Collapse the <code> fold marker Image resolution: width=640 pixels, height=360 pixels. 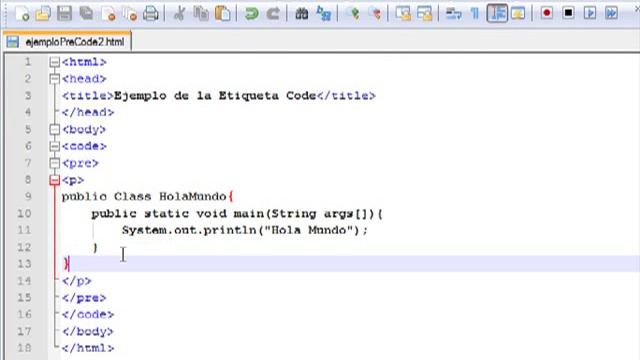pyautogui.click(x=54, y=146)
